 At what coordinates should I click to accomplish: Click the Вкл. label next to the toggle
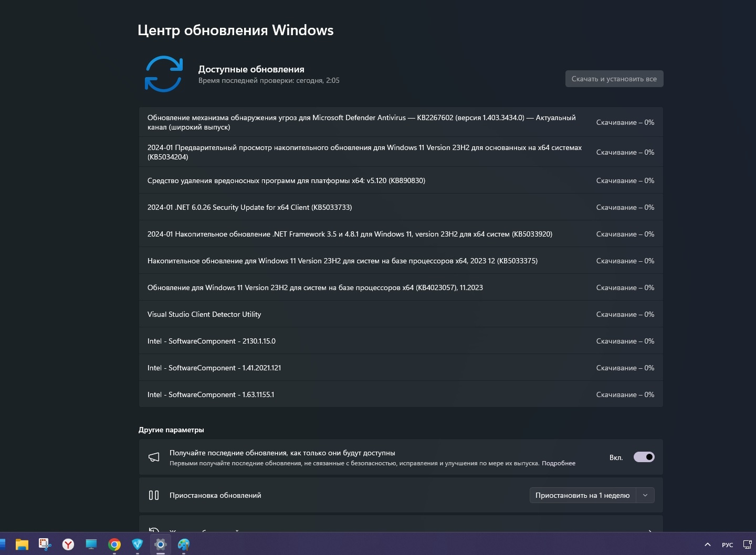coord(616,457)
